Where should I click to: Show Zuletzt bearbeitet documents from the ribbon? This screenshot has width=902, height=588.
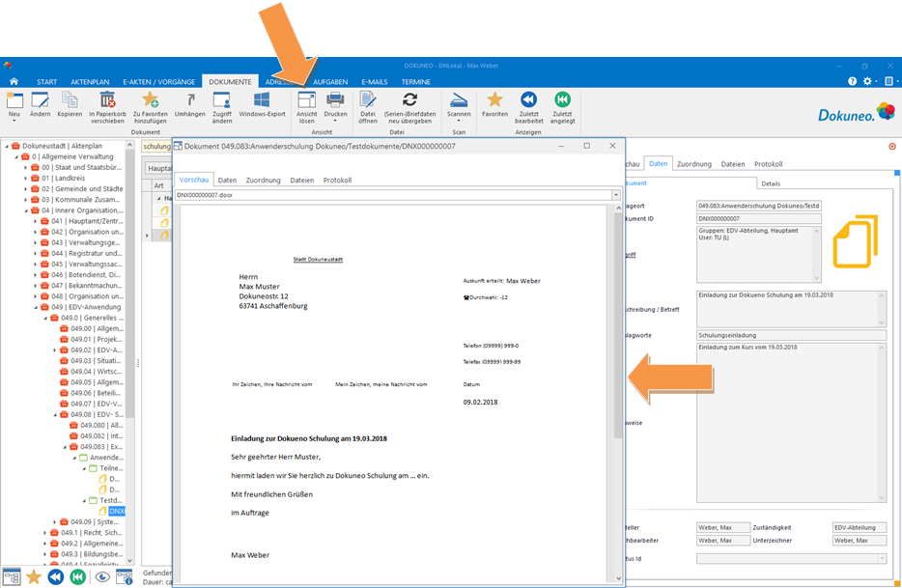click(x=528, y=100)
